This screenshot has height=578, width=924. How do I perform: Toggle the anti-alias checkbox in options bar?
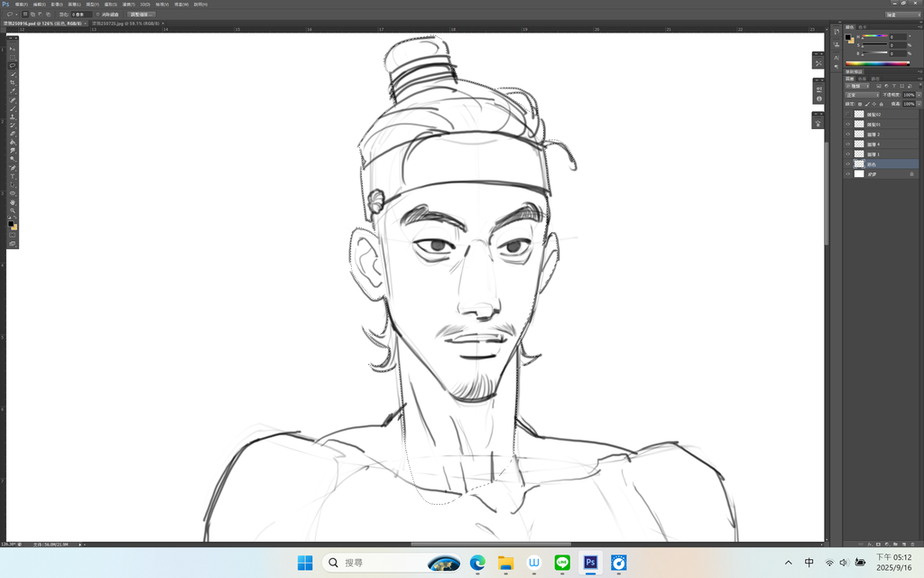[97, 14]
